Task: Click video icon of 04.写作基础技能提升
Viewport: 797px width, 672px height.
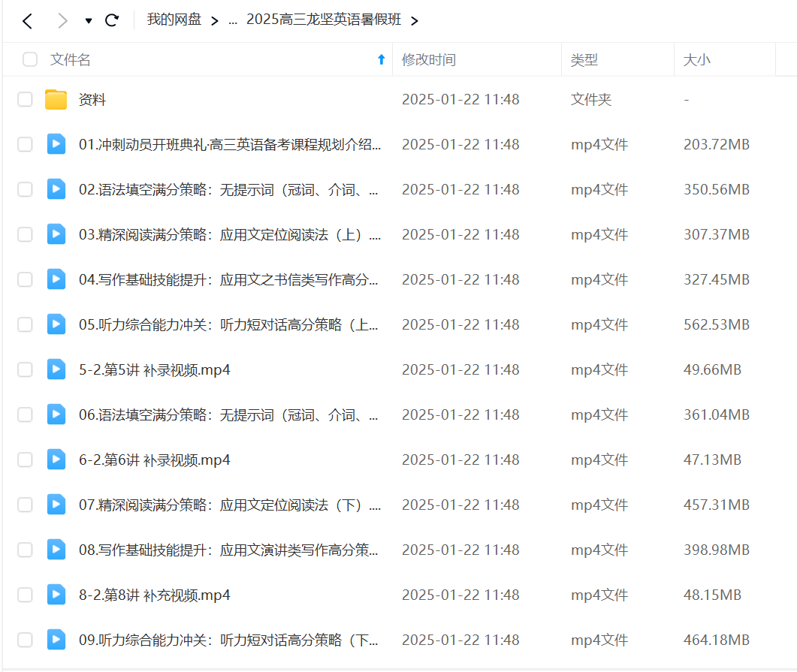Action: [56, 279]
